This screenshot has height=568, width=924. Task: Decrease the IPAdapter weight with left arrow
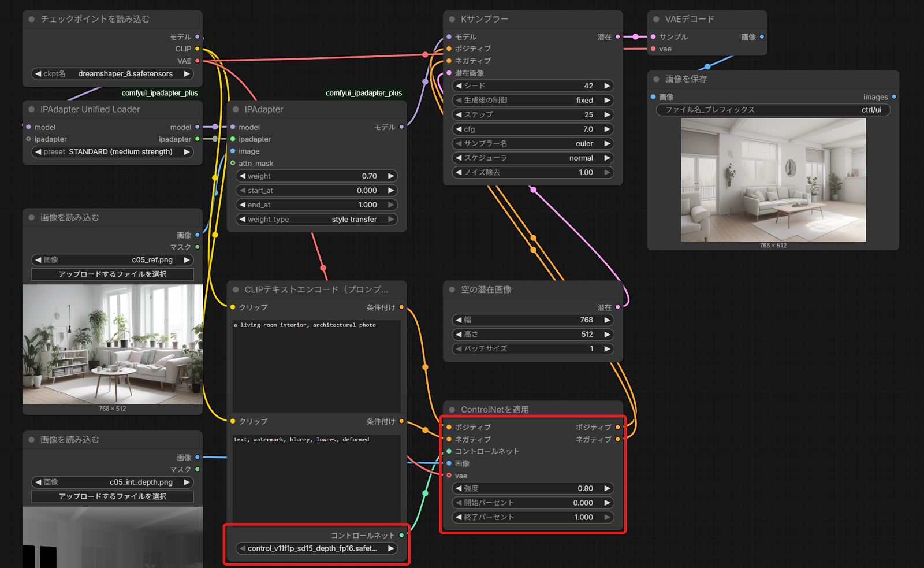click(243, 176)
